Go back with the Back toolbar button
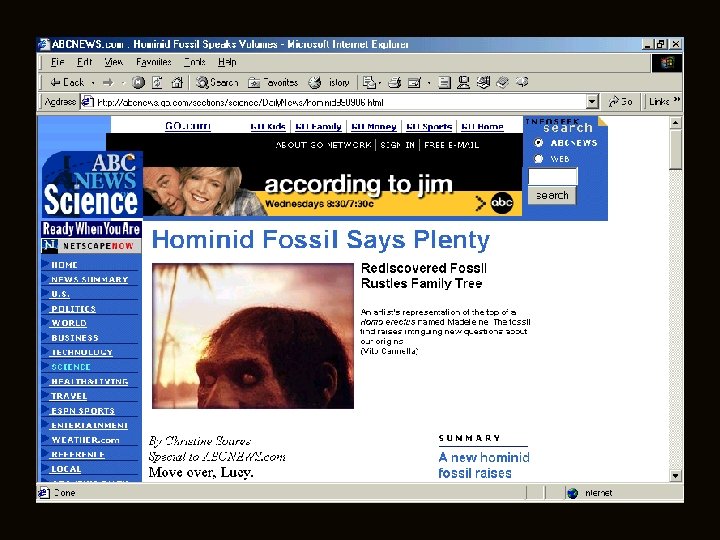The height and width of the screenshot is (540, 720). [x=67, y=82]
